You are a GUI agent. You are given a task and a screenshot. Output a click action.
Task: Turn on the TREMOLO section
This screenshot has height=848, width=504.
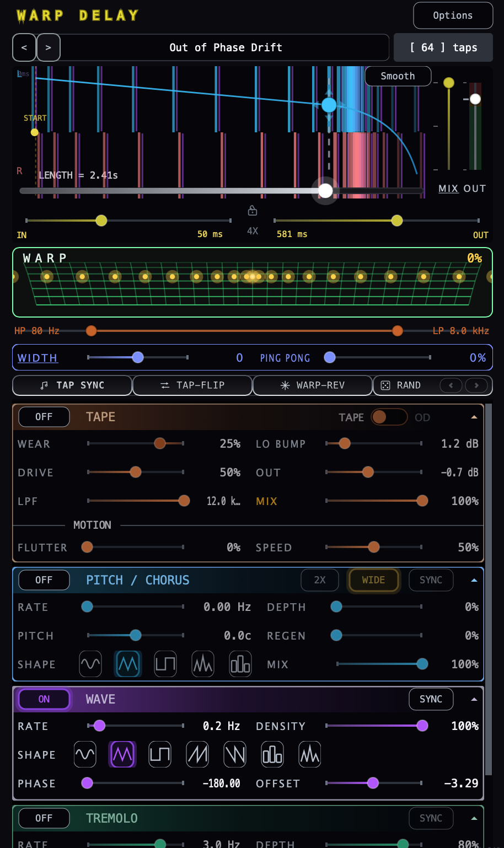pyautogui.click(x=44, y=818)
